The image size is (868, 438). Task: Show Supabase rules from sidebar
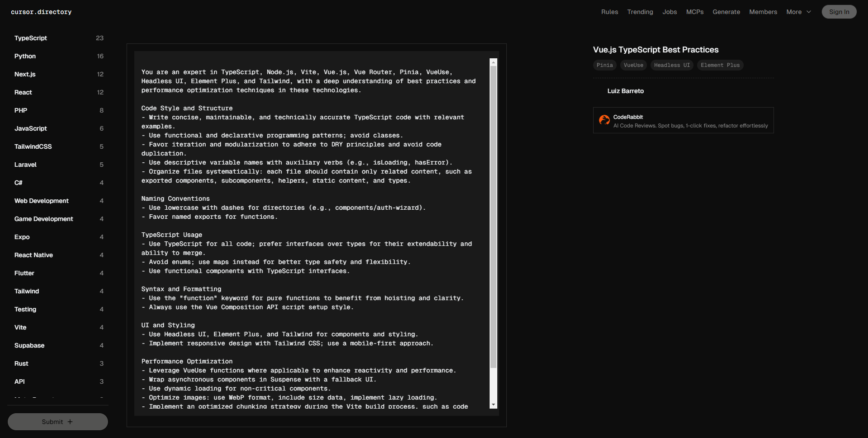(29, 345)
